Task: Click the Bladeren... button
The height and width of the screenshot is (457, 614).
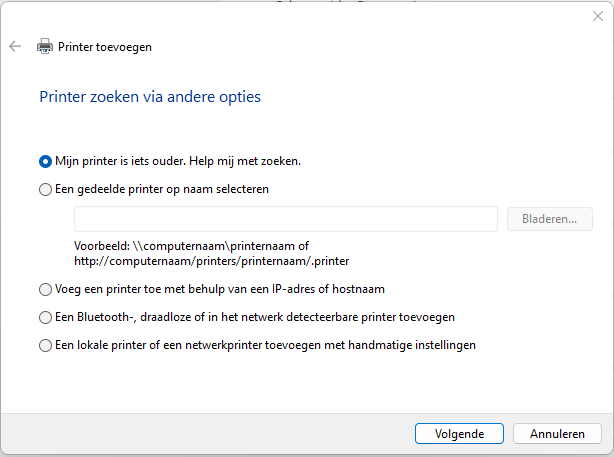Action: pyautogui.click(x=550, y=219)
